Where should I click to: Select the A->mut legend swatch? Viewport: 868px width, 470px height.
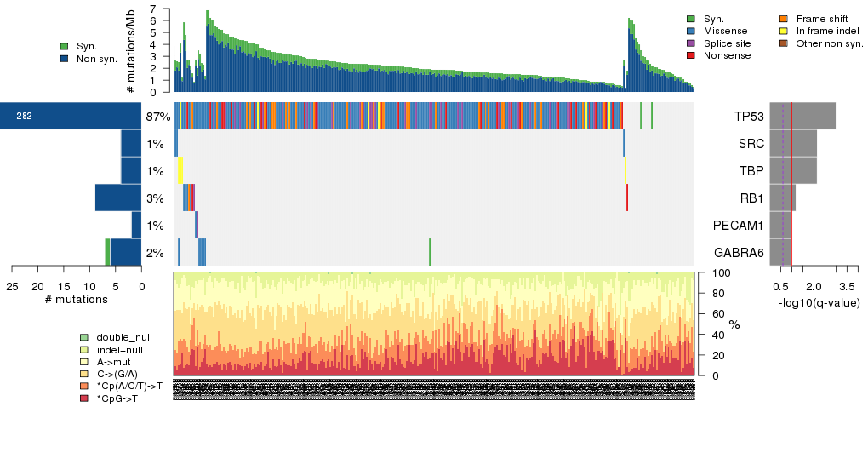(x=84, y=362)
